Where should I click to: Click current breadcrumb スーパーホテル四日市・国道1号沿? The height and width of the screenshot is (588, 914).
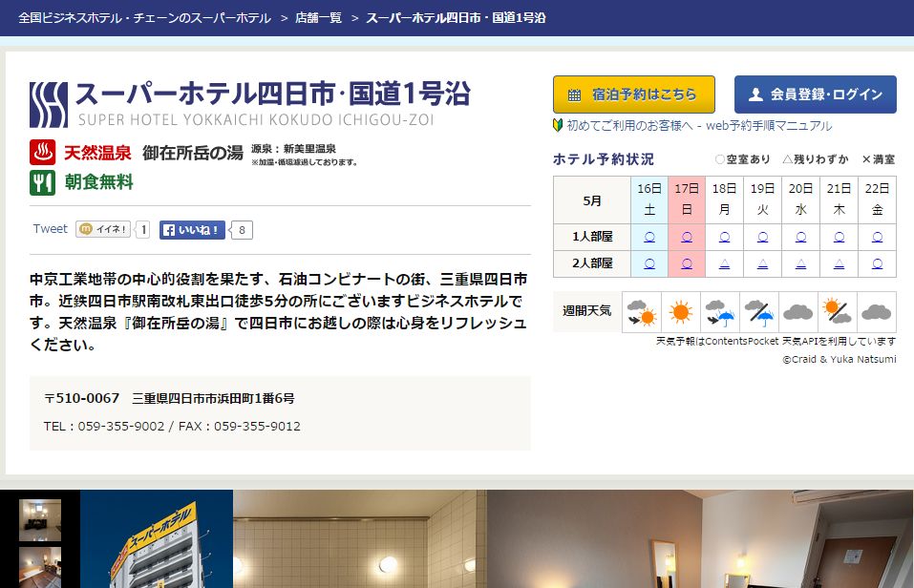(456, 18)
